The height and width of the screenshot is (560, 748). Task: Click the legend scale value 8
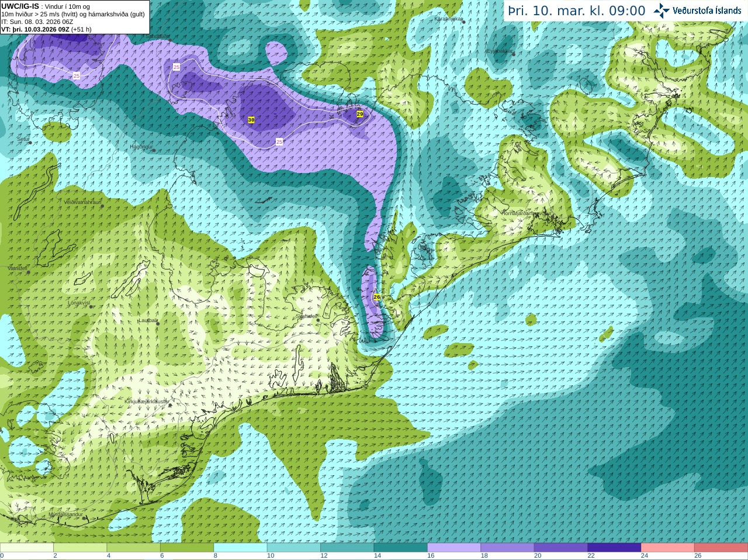[x=216, y=556]
